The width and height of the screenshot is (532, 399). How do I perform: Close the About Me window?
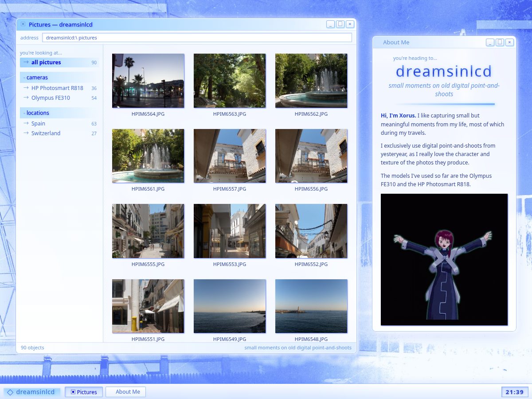click(509, 42)
